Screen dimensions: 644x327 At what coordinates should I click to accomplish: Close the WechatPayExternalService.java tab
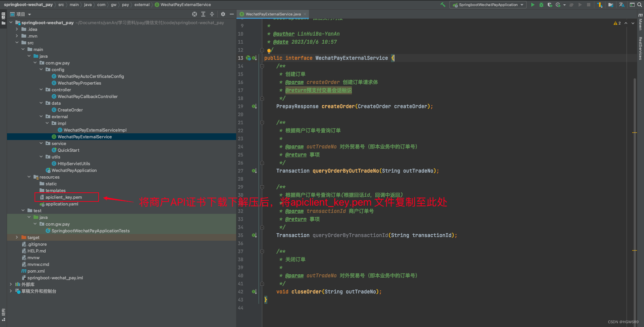coord(305,14)
